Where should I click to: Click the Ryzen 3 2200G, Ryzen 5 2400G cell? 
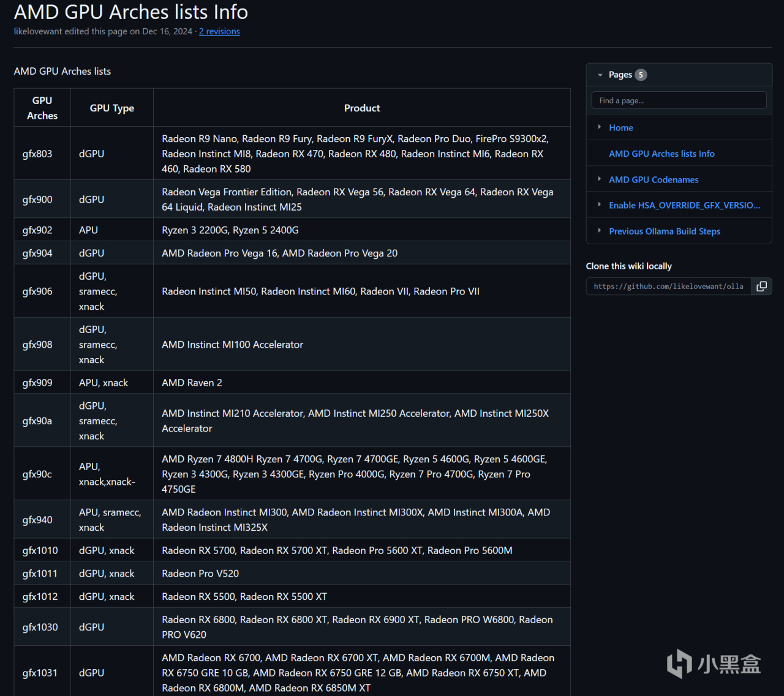[362, 230]
